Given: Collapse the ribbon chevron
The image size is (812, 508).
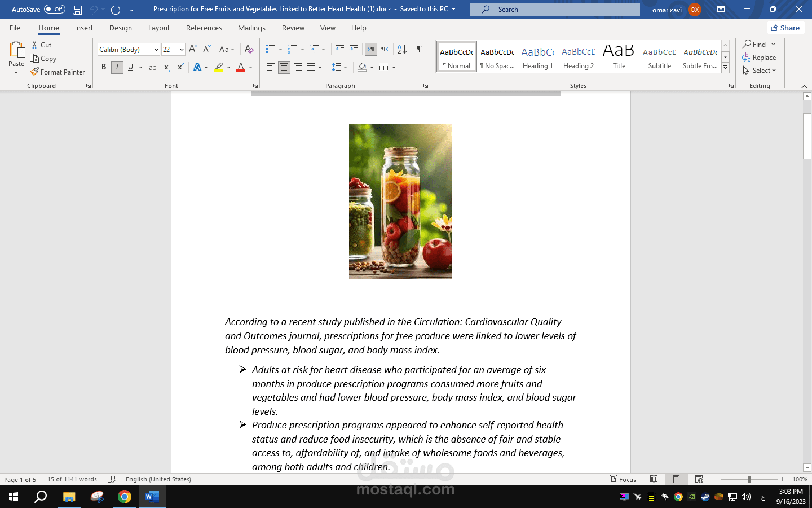Looking at the screenshot, I should pos(804,86).
